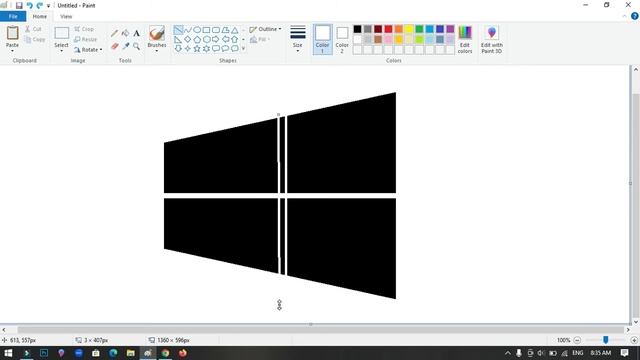Select the Pencil tool
Image resolution: width=640 pixels, height=360 pixels.
click(x=115, y=33)
